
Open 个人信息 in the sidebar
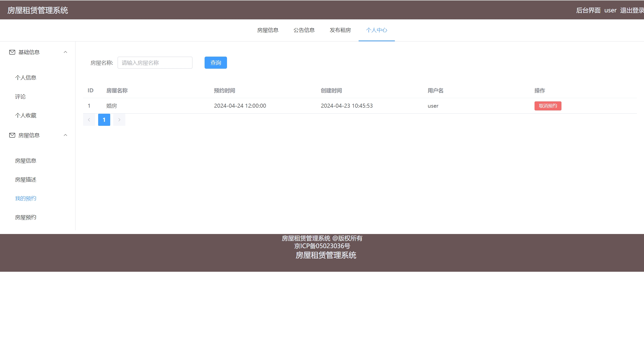point(26,78)
